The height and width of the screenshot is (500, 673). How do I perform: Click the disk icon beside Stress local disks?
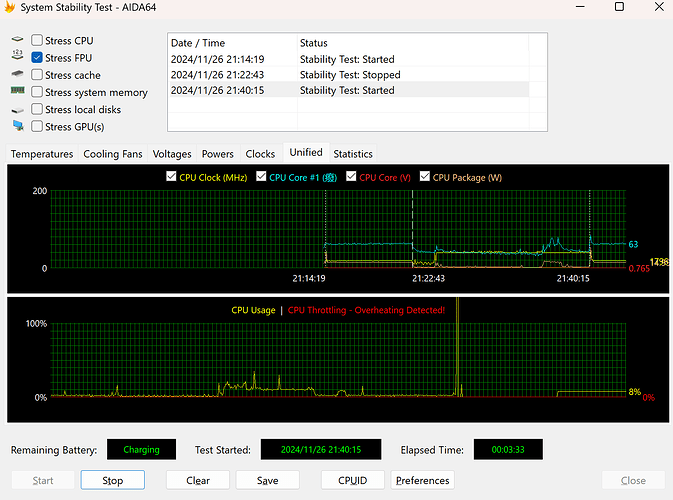point(17,109)
